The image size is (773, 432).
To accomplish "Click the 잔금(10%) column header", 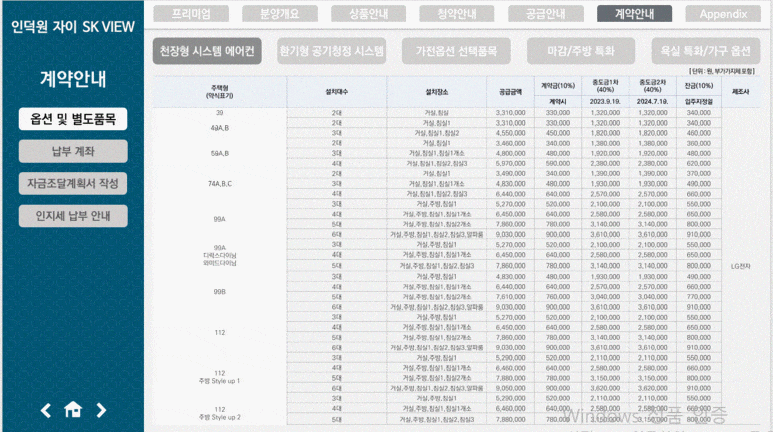I will [699, 86].
